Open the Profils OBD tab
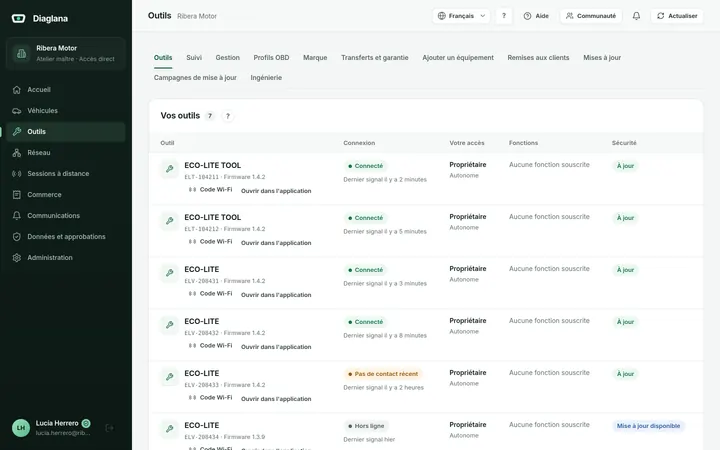This screenshot has height=450, width=720. tap(271, 58)
